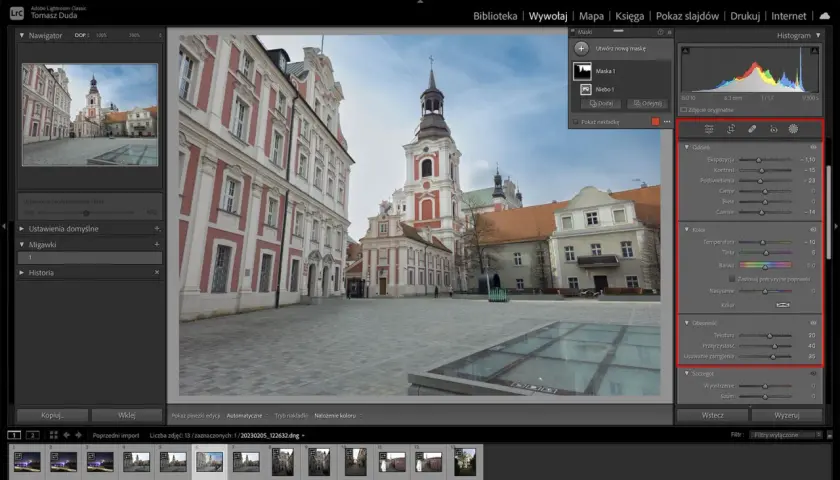Click the Kolor color picker swatch icon

[x=783, y=305]
